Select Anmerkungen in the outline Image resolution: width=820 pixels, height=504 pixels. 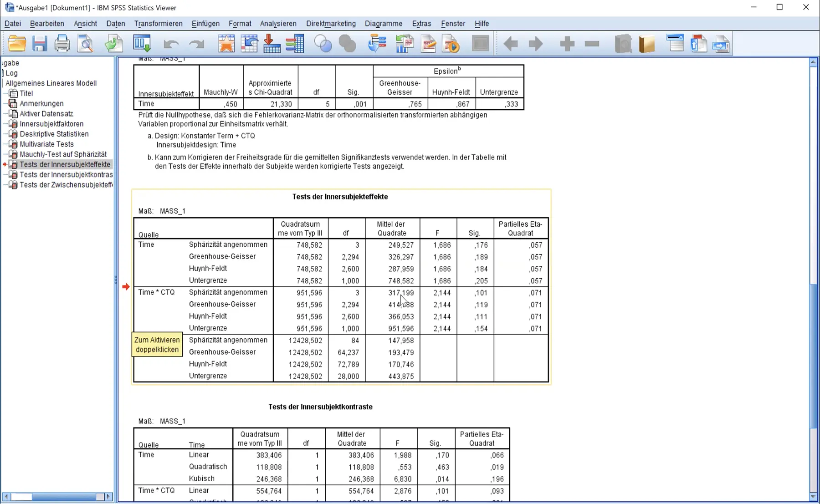click(41, 103)
